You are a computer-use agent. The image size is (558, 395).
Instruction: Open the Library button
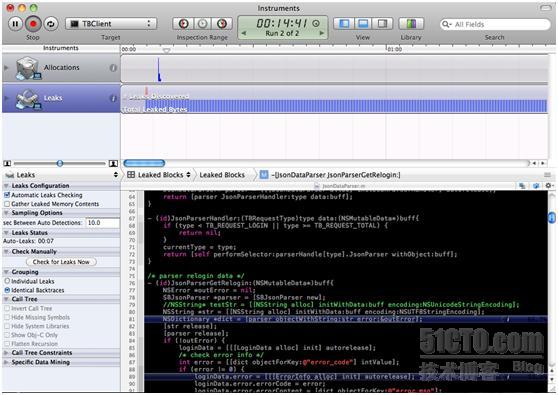(411, 24)
